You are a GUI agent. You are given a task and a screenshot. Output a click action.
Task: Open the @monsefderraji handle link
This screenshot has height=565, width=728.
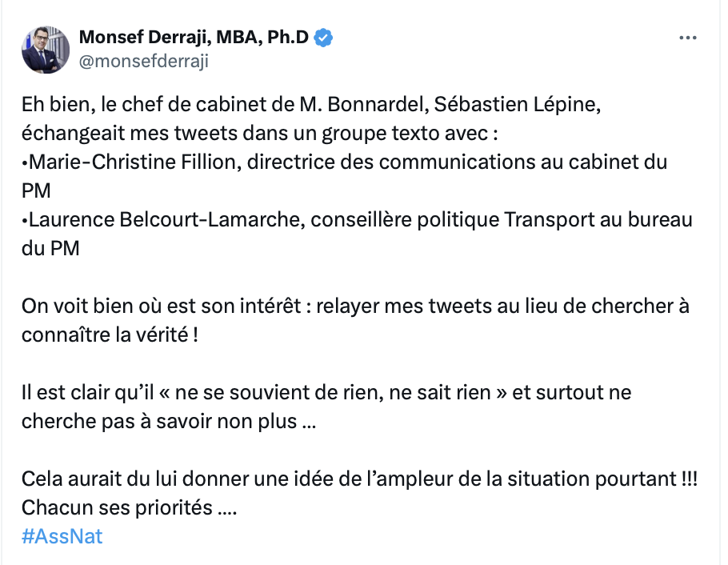(x=144, y=61)
